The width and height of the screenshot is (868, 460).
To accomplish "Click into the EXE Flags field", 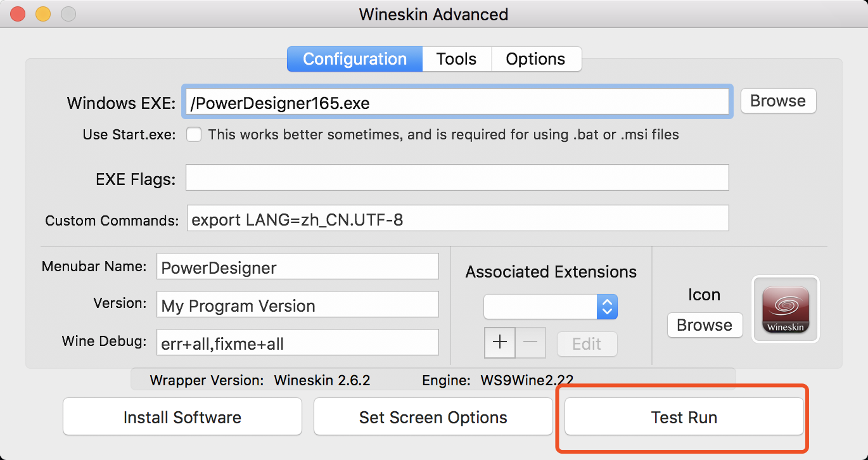I will (457, 177).
